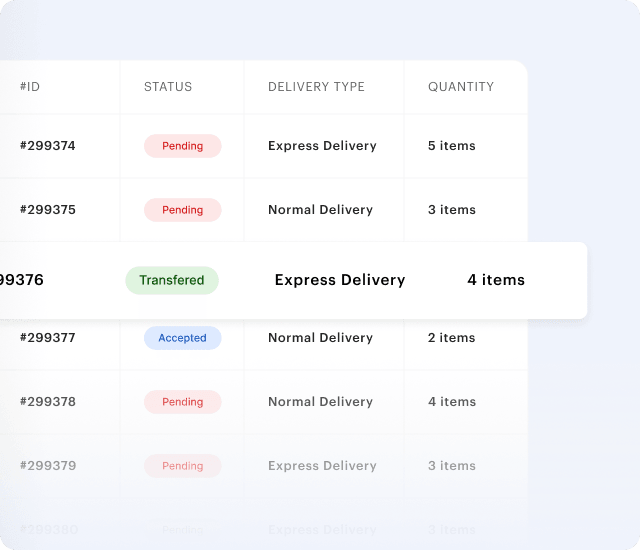Click the Pending badge for order #299379
The image size is (640, 550).
point(182,466)
